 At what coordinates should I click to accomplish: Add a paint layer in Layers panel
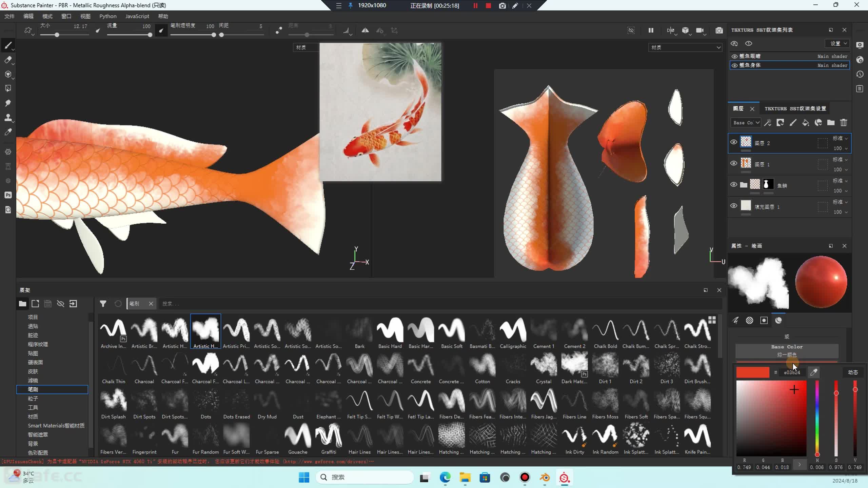(793, 123)
